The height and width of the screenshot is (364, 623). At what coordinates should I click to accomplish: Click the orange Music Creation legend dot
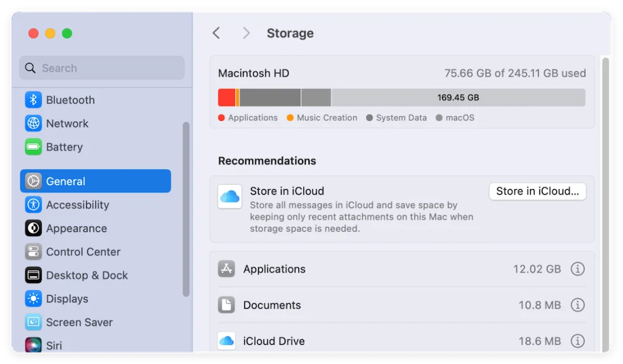[x=290, y=118]
